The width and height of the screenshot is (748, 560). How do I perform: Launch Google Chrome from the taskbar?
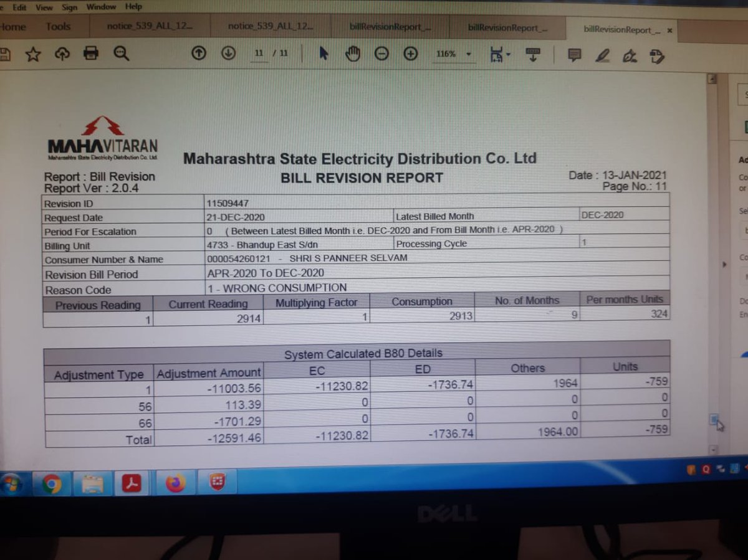pos(52,483)
